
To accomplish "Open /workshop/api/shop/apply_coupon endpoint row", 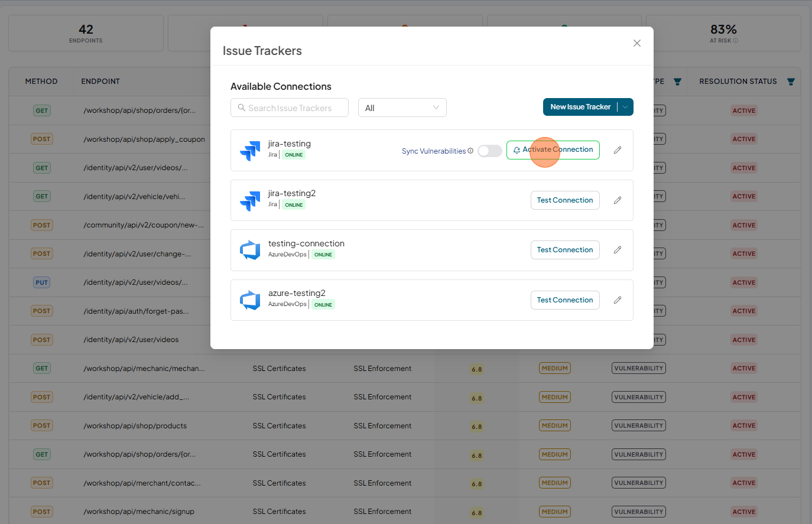I will pos(144,139).
